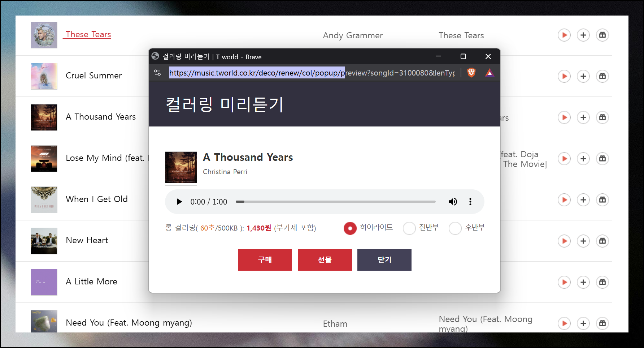Open audio player more options menu
This screenshot has width=644, height=348.
click(x=470, y=202)
